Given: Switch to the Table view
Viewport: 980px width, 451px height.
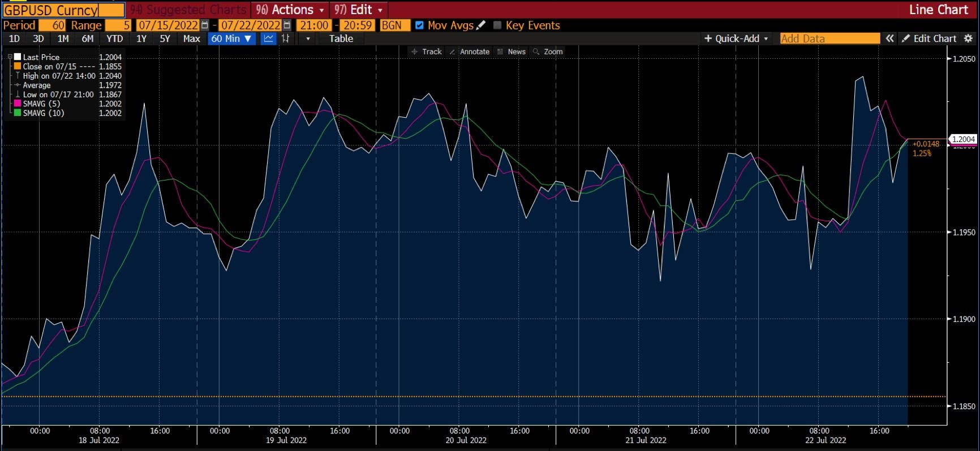Looking at the screenshot, I should 341,38.
